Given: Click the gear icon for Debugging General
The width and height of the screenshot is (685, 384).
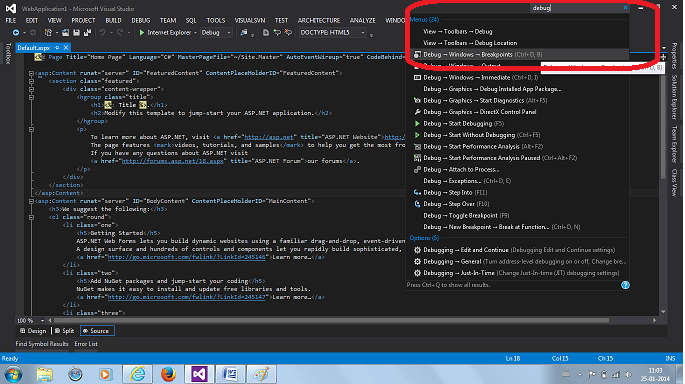Looking at the screenshot, I should point(417,261).
